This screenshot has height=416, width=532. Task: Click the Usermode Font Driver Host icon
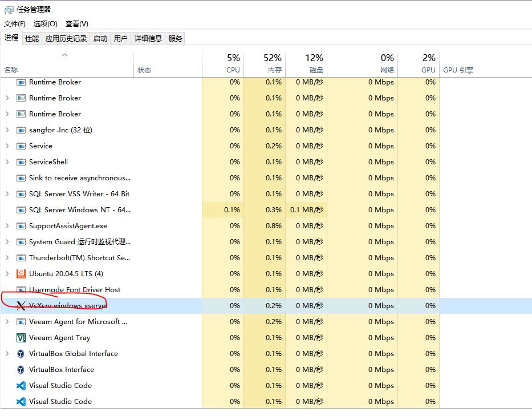[21, 290]
